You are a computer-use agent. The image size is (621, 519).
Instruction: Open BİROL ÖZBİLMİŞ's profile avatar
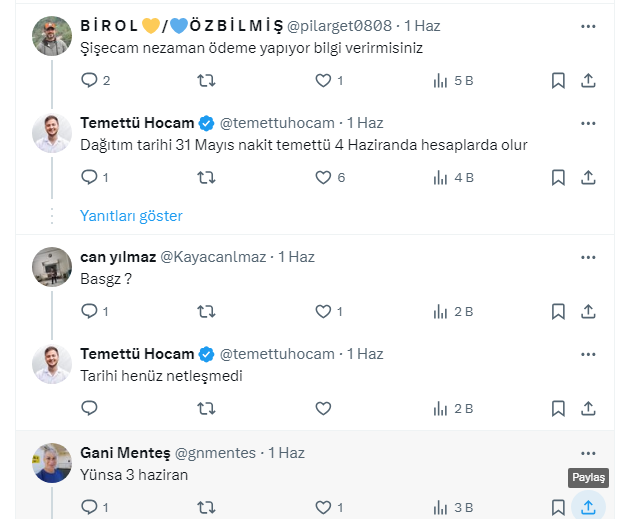coord(52,36)
